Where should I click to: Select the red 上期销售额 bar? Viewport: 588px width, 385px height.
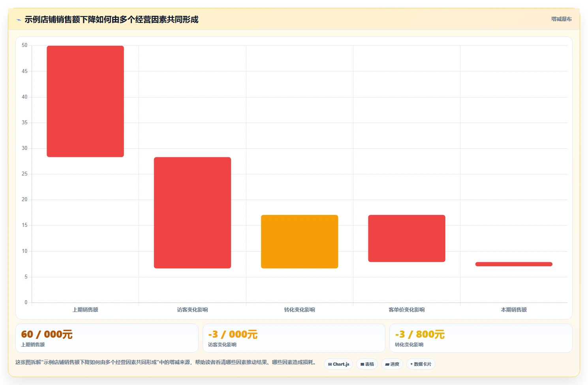tap(85, 101)
